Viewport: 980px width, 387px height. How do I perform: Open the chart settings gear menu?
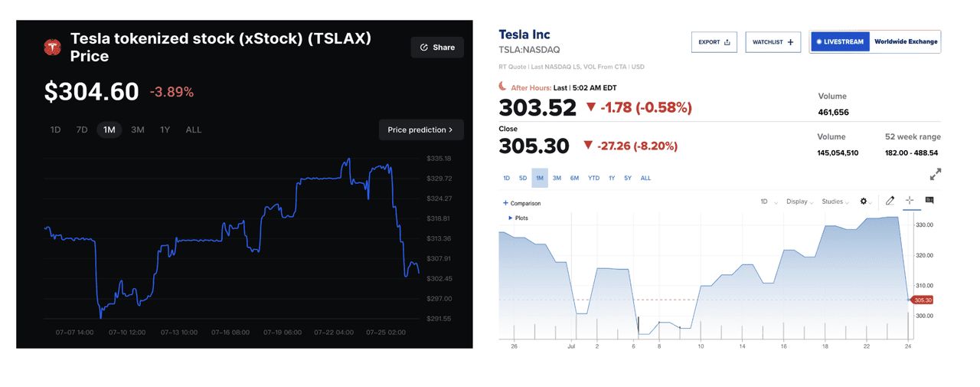(x=864, y=202)
